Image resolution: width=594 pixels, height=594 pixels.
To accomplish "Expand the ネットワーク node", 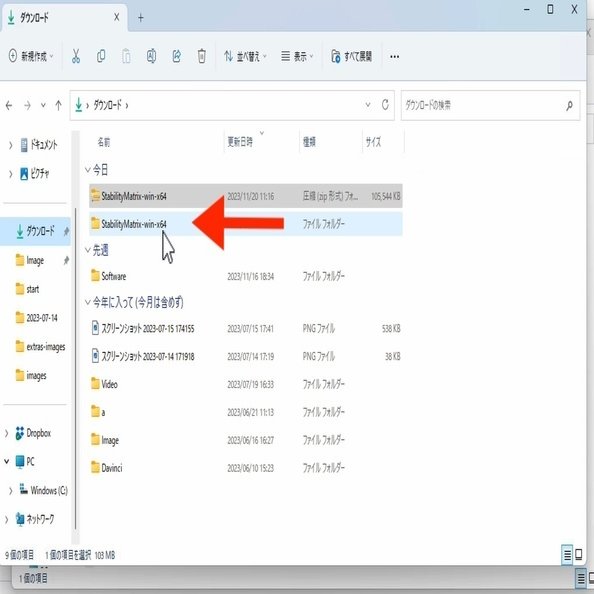I will click(x=6, y=519).
